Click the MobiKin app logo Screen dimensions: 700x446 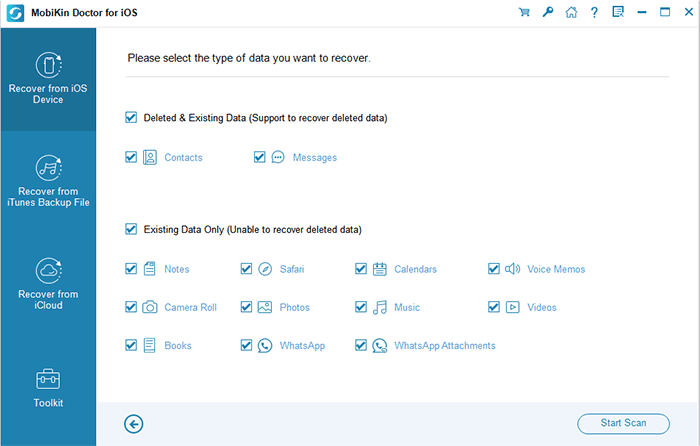15,13
